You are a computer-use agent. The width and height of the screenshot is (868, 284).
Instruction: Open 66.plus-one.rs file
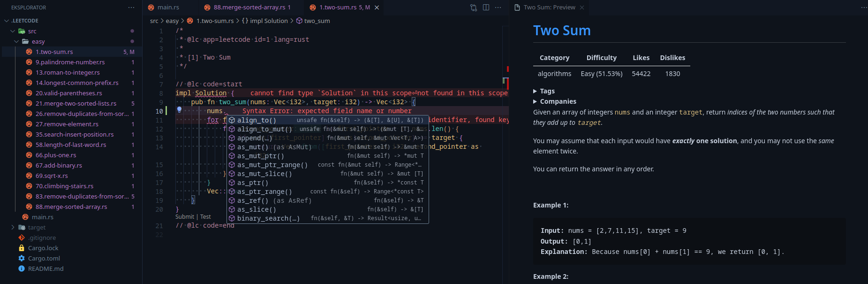[x=56, y=155]
